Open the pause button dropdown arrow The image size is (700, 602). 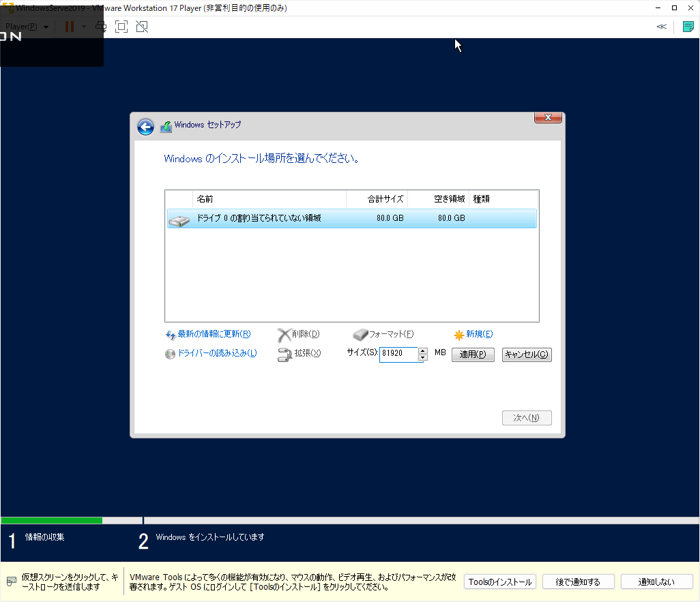[x=83, y=27]
